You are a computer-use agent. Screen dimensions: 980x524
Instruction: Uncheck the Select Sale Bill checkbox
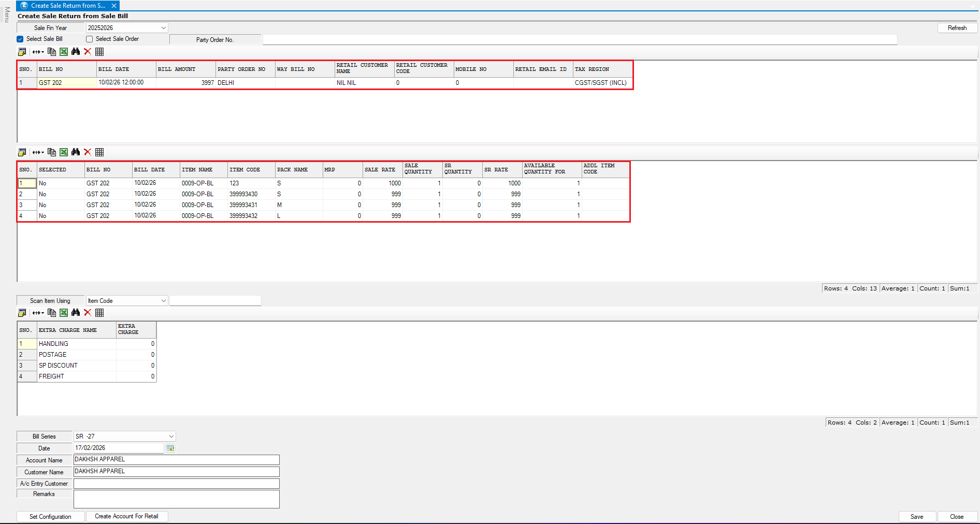click(20, 39)
